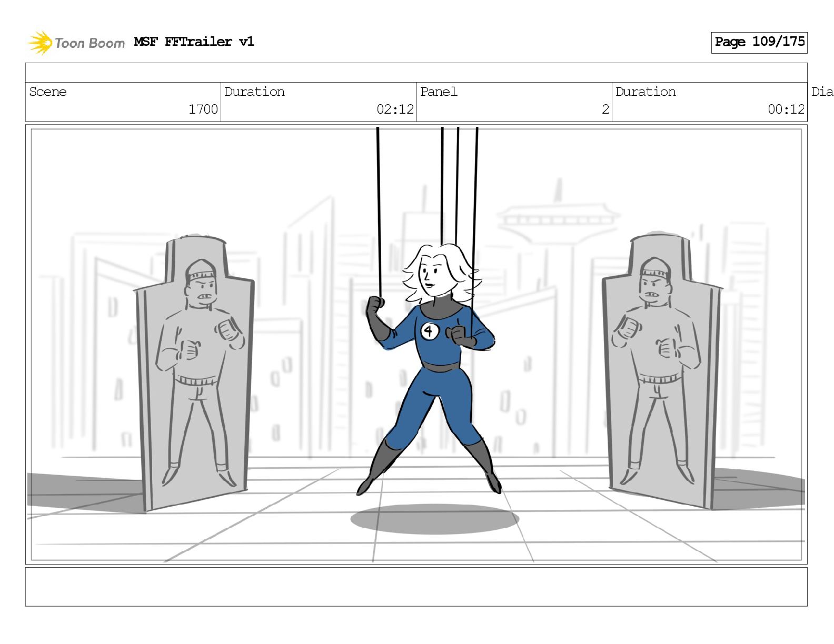834x644 pixels.
Task: Click the Toon Boom logo
Action: click(x=76, y=43)
